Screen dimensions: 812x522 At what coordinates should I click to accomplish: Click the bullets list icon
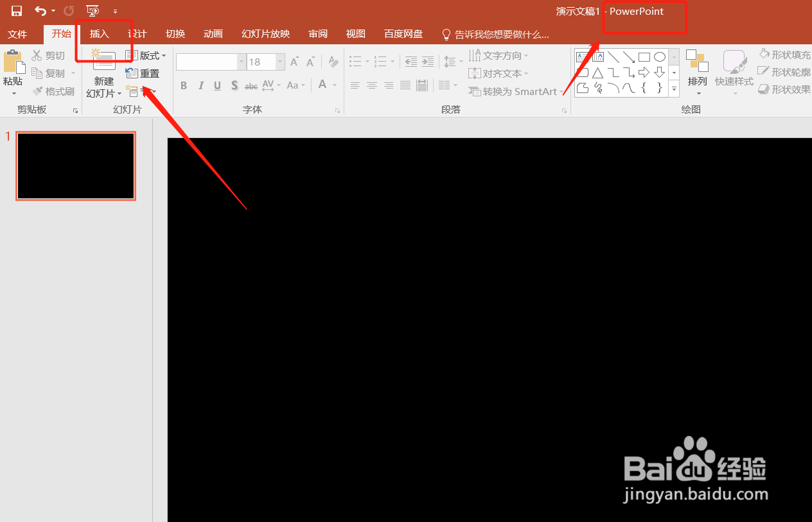355,62
